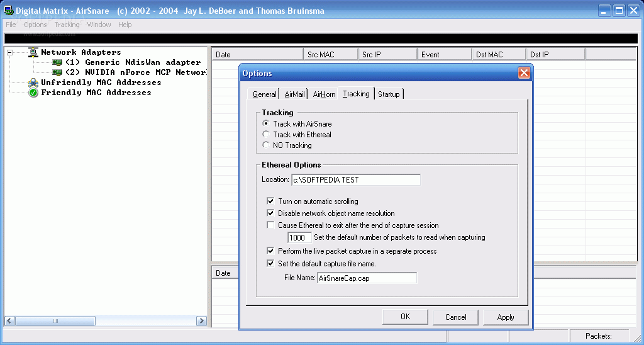This screenshot has width=644, height=345.
Task: Click the NVIDIA nForce adapter card icon
Action: (x=57, y=72)
